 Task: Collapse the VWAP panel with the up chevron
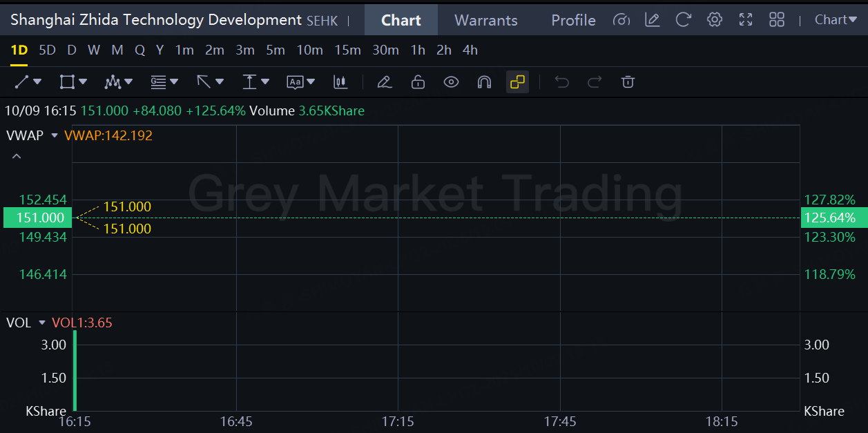(x=17, y=157)
